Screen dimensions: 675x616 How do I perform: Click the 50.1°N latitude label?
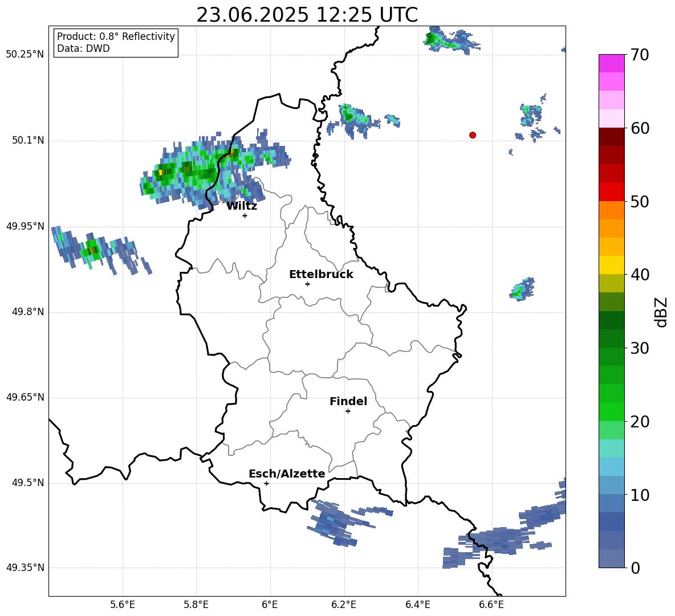28,140
